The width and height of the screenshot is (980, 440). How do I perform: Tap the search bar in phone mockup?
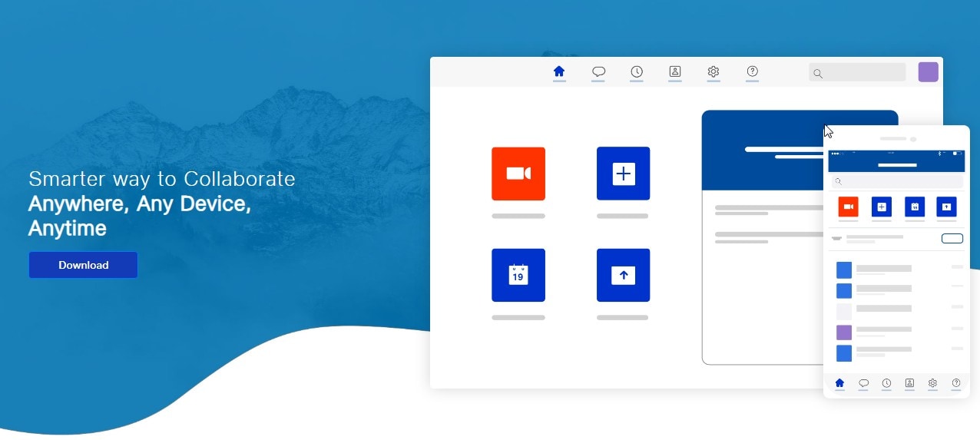tap(896, 181)
